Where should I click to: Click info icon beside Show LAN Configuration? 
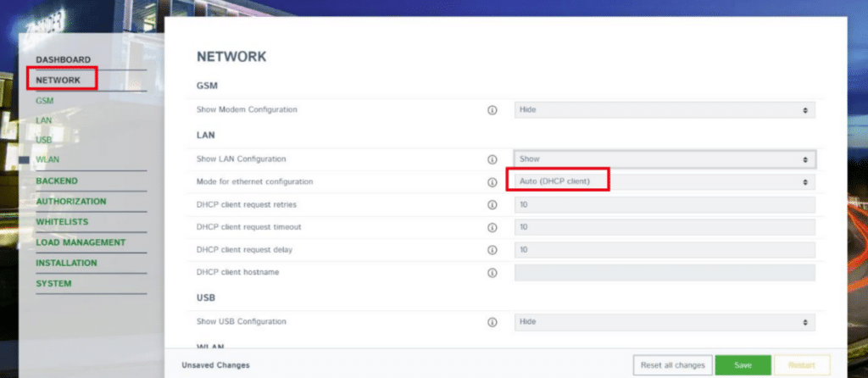(492, 159)
